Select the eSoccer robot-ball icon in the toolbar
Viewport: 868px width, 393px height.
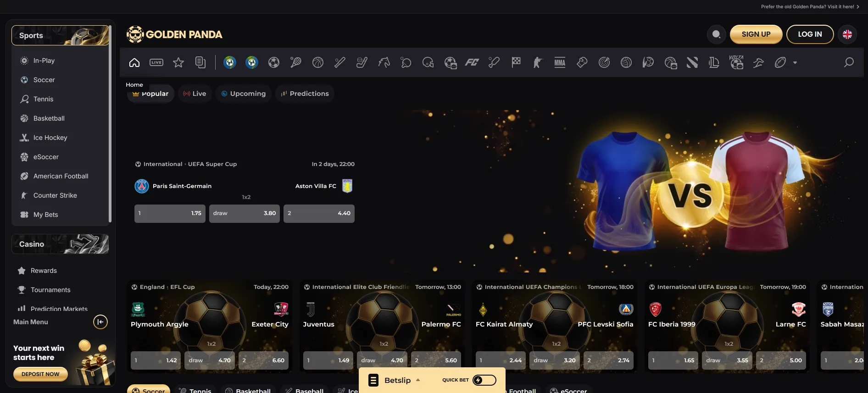(x=450, y=62)
